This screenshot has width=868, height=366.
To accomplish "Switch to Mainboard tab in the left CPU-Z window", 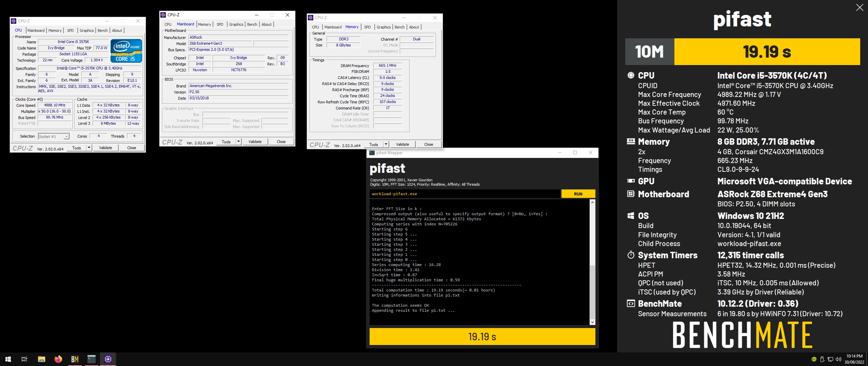I will 36,30.
